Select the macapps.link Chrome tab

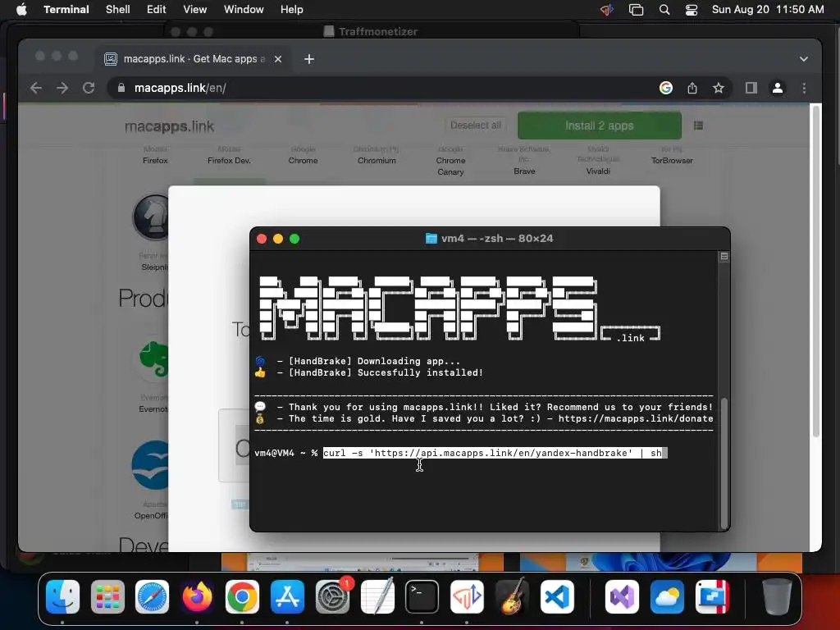pyautogui.click(x=193, y=59)
